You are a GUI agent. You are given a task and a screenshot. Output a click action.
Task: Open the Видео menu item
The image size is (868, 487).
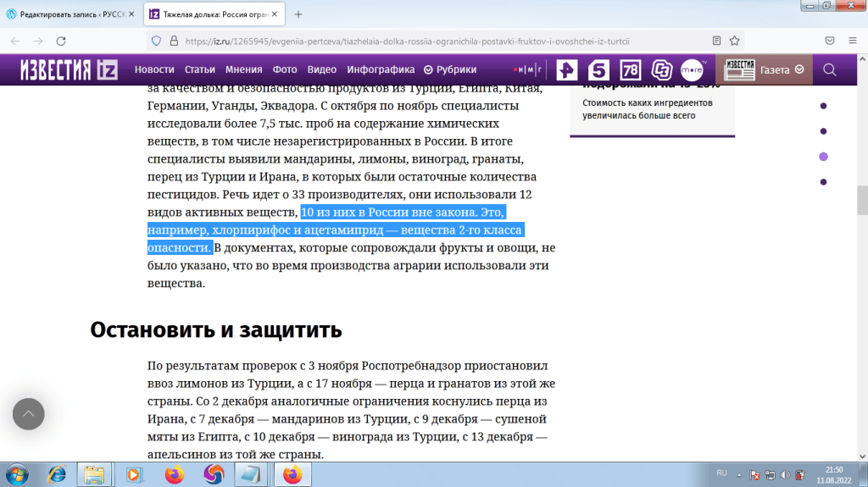click(x=321, y=69)
